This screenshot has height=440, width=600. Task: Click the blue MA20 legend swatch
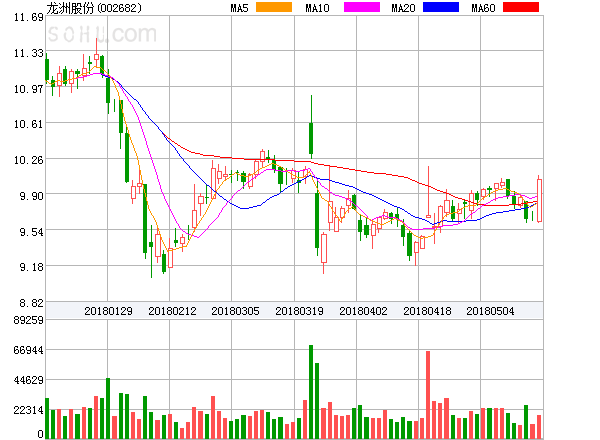coord(441,7)
